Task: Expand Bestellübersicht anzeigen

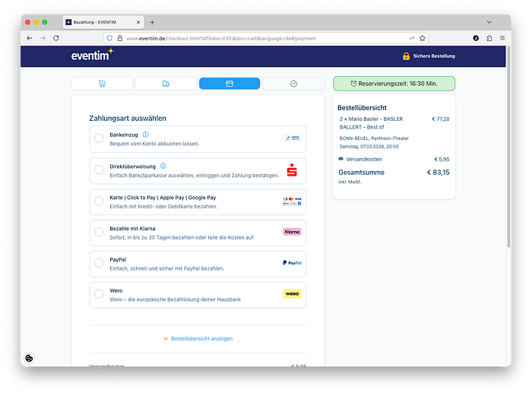Action: tap(202, 338)
